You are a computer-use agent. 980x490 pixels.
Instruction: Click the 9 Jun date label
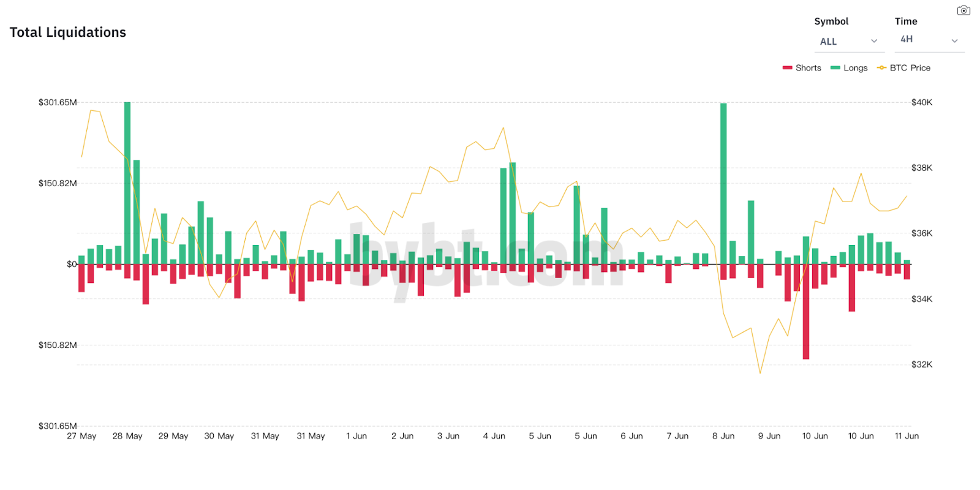pos(769,436)
